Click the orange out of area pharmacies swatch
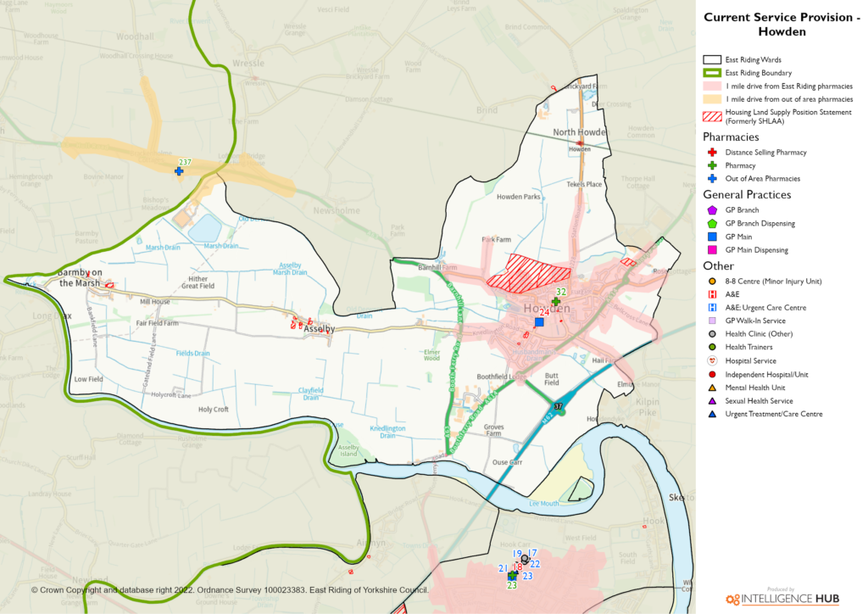 (x=711, y=99)
